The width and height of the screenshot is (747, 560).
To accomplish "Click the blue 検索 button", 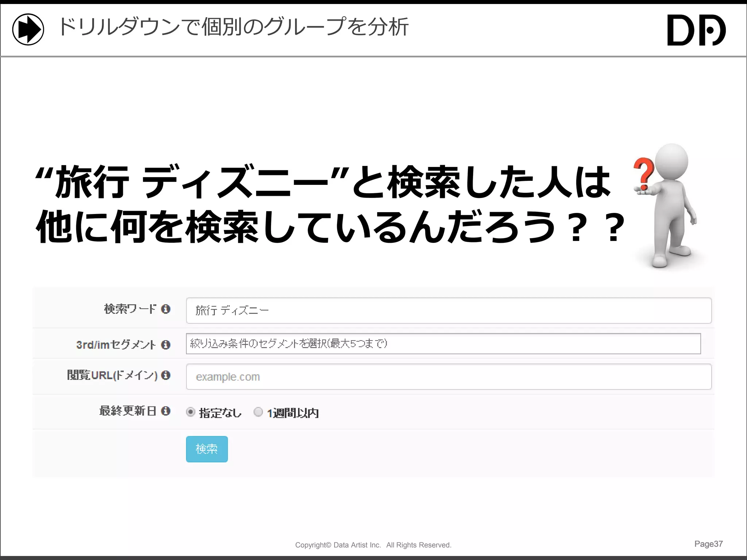I will point(207,449).
